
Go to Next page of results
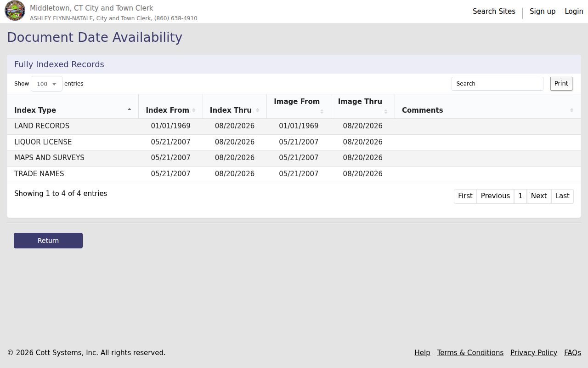(539, 196)
